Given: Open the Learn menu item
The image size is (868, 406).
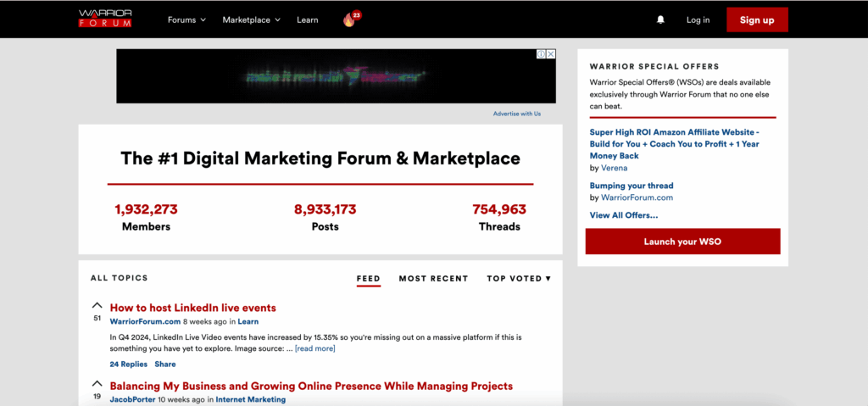Looking at the screenshot, I should point(307,20).
